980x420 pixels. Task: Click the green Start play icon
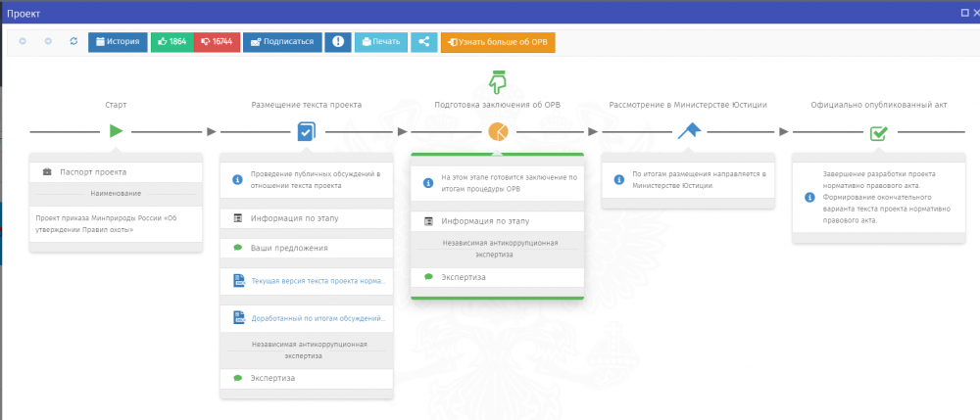tap(116, 130)
